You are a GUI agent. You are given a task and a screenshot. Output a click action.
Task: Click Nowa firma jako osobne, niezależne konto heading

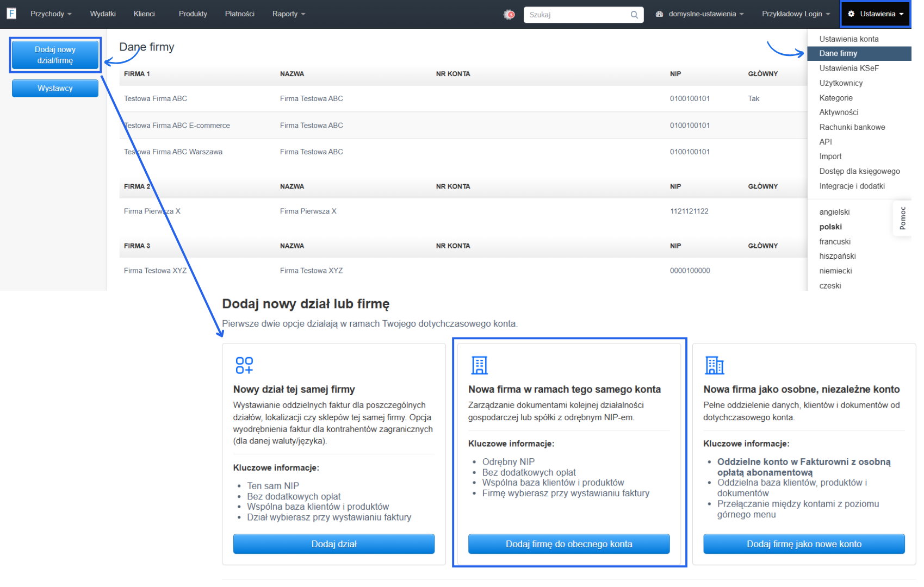[x=802, y=389]
